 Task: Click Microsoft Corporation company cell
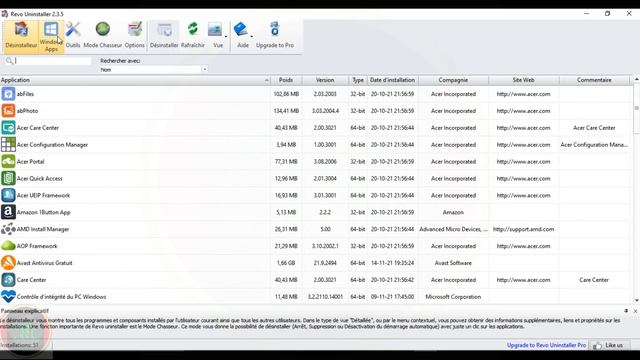tap(453, 297)
